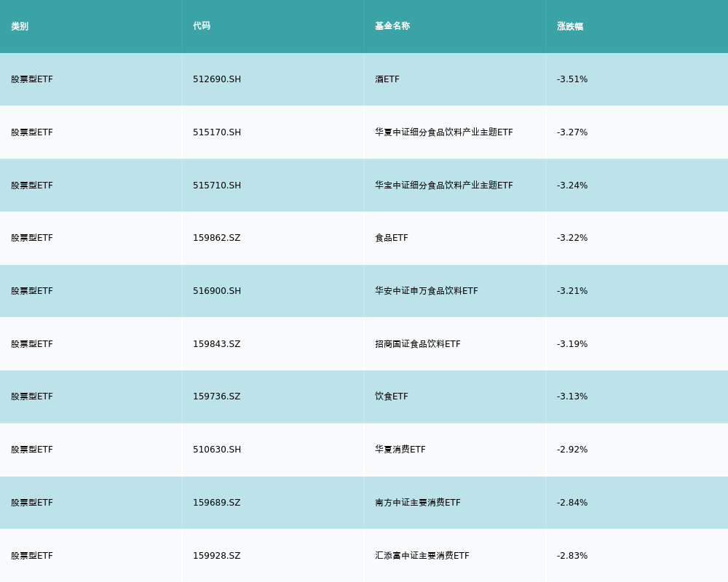The height and width of the screenshot is (582, 728).
Task: Click the -3.22% change value
Action: point(572,238)
